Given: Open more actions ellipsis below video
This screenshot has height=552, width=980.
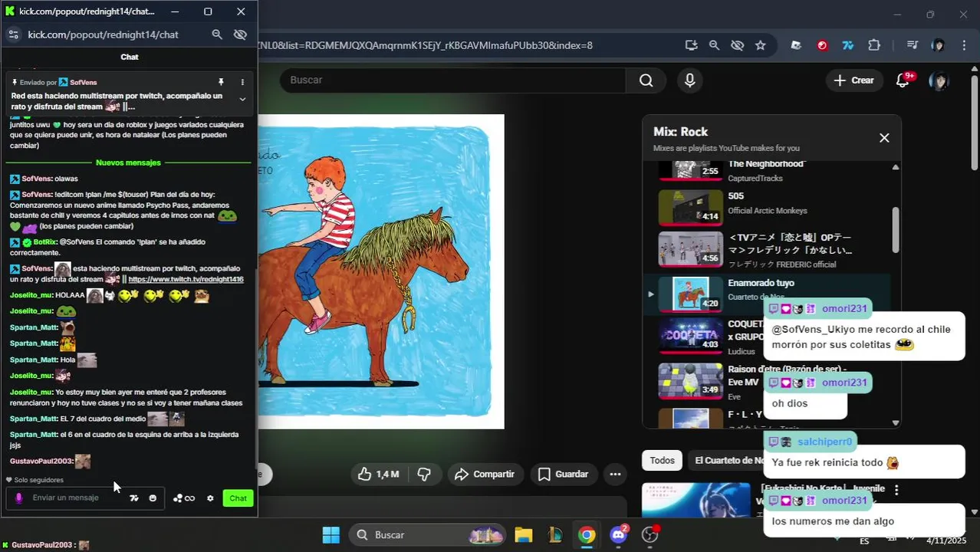Looking at the screenshot, I should (615, 475).
